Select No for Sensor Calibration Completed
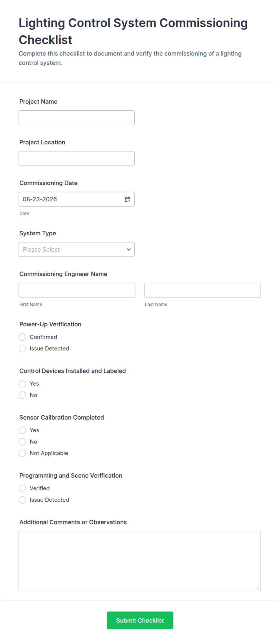The width and height of the screenshot is (277, 644). (22, 441)
